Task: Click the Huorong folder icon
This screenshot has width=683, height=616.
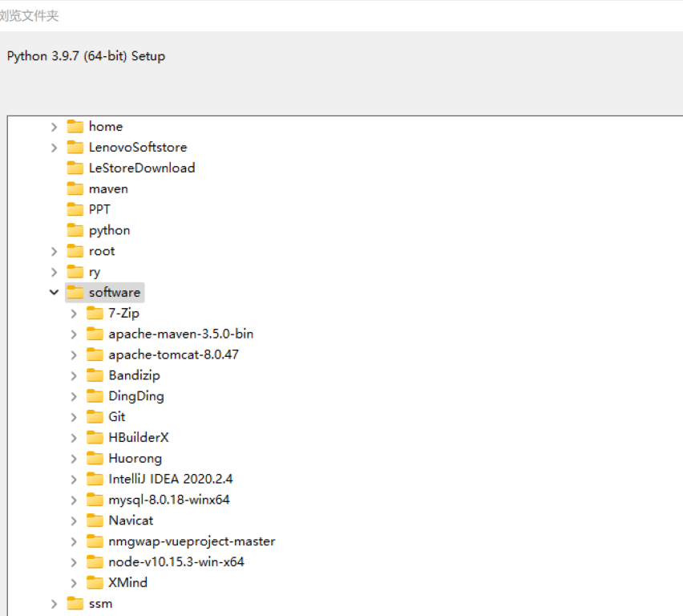Action: tap(95, 458)
